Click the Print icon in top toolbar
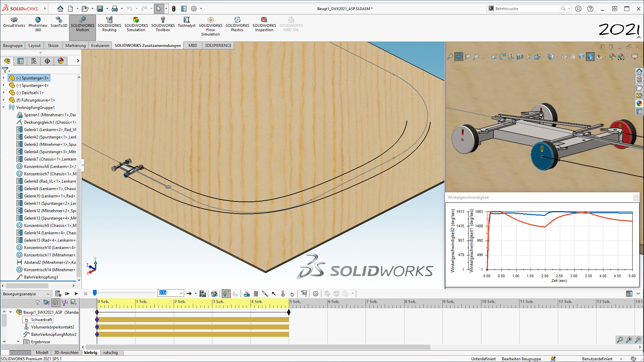 click(115, 9)
